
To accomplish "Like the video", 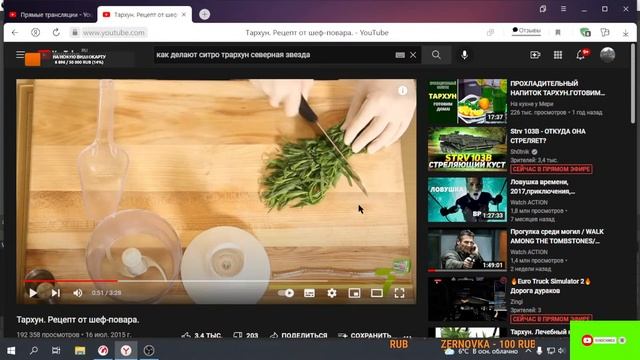I will tap(202, 335).
